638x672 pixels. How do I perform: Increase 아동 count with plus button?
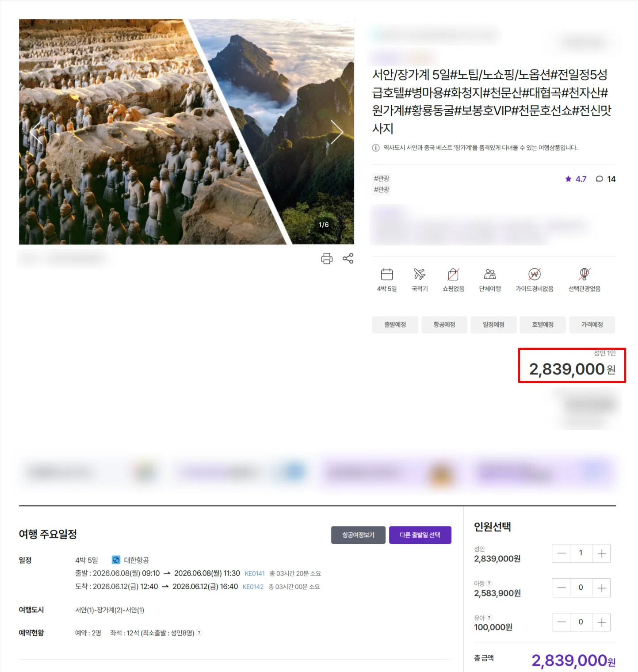point(601,588)
